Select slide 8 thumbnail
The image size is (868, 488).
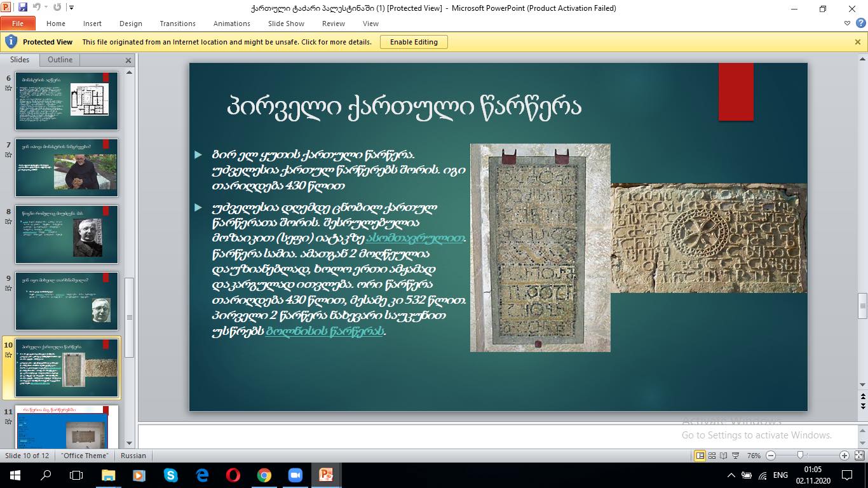coord(67,234)
